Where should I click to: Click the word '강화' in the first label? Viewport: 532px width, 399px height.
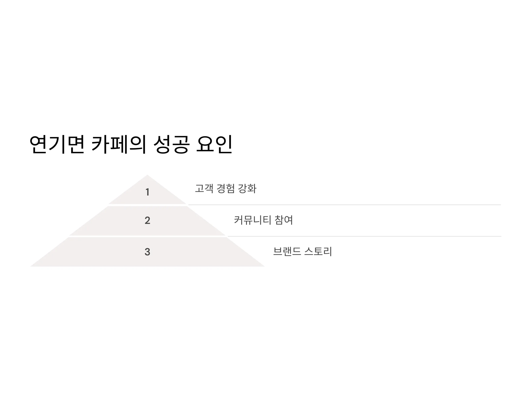click(247, 188)
